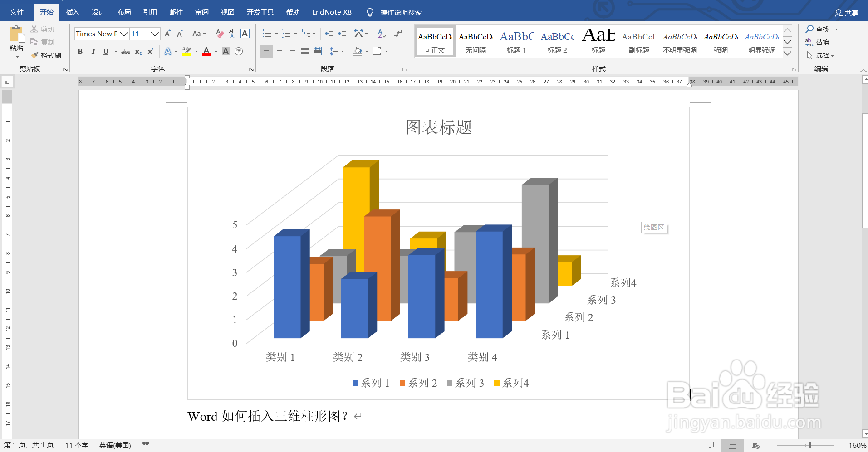This screenshot has height=452, width=868.
Task: Toggle center alignment
Action: (x=280, y=52)
